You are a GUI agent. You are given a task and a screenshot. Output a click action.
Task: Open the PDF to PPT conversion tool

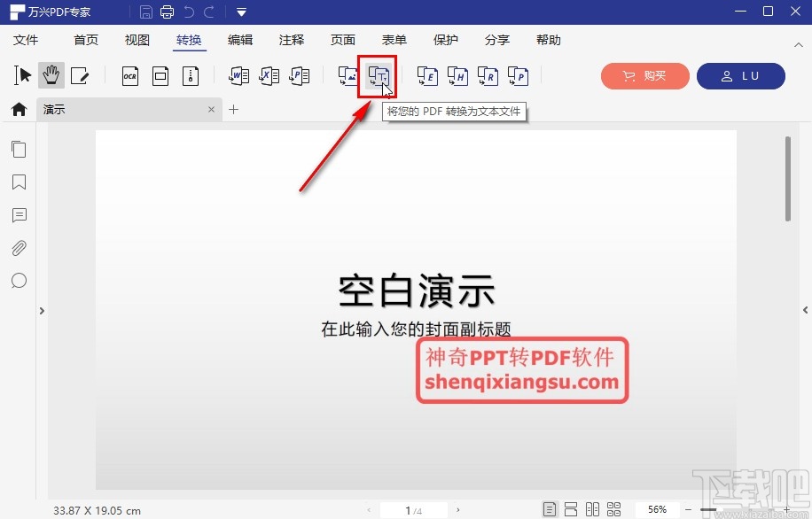[x=299, y=75]
